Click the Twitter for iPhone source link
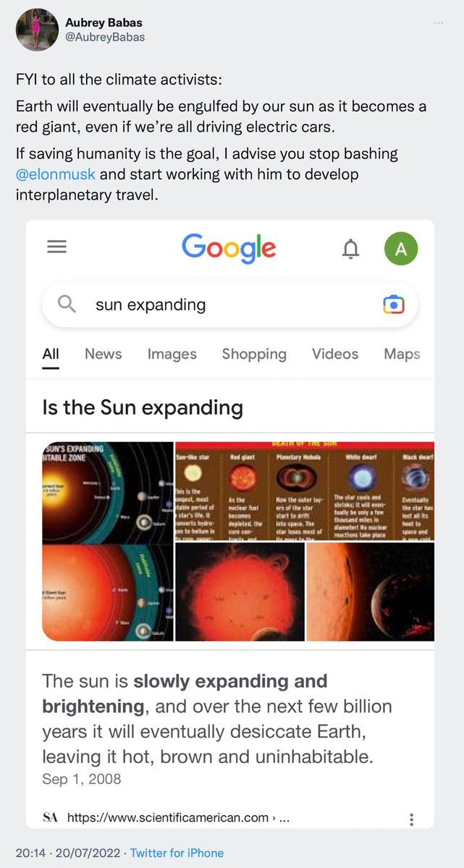This screenshot has width=464, height=868. [177, 853]
